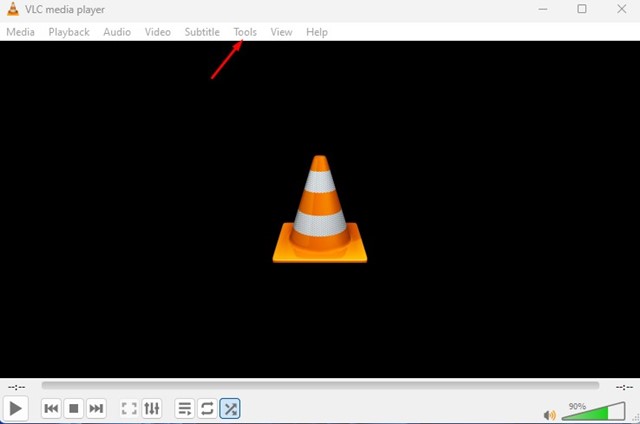Adjust the volume slider at 90%
Screen dimensions: 640x424
[593, 411]
